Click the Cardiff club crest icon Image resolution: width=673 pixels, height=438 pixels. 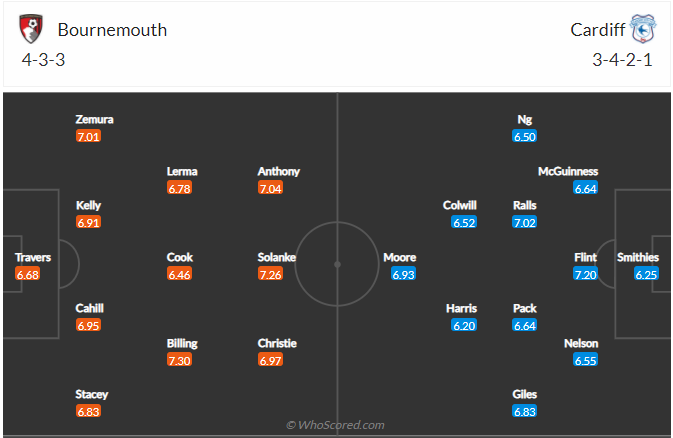(x=643, y=29)
